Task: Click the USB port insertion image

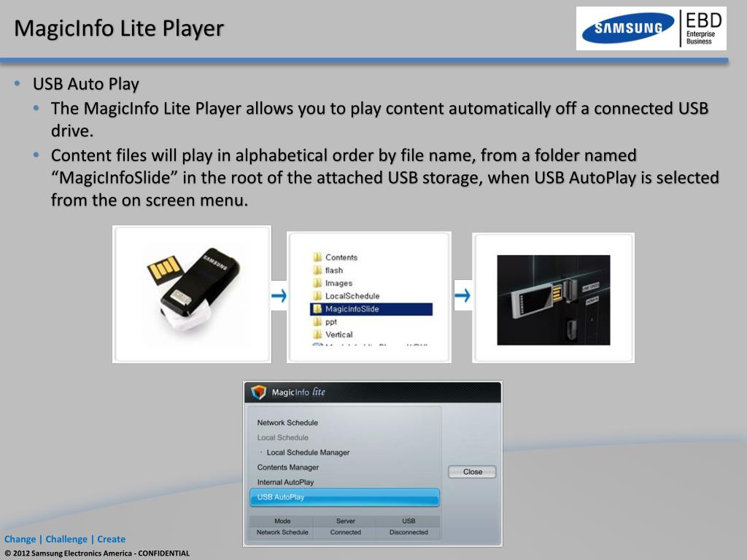Action: 553,298
